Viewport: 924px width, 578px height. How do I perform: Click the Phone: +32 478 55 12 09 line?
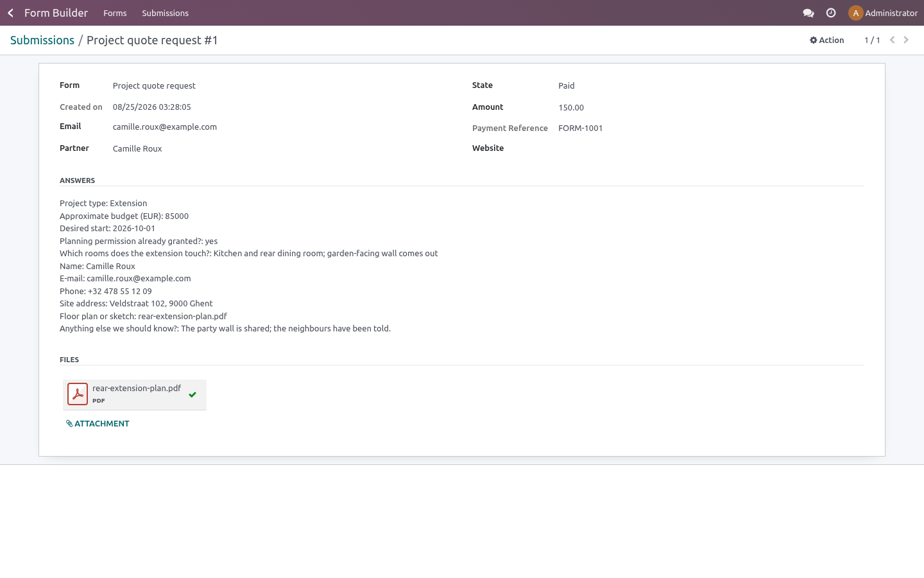[x=106, y=291]
